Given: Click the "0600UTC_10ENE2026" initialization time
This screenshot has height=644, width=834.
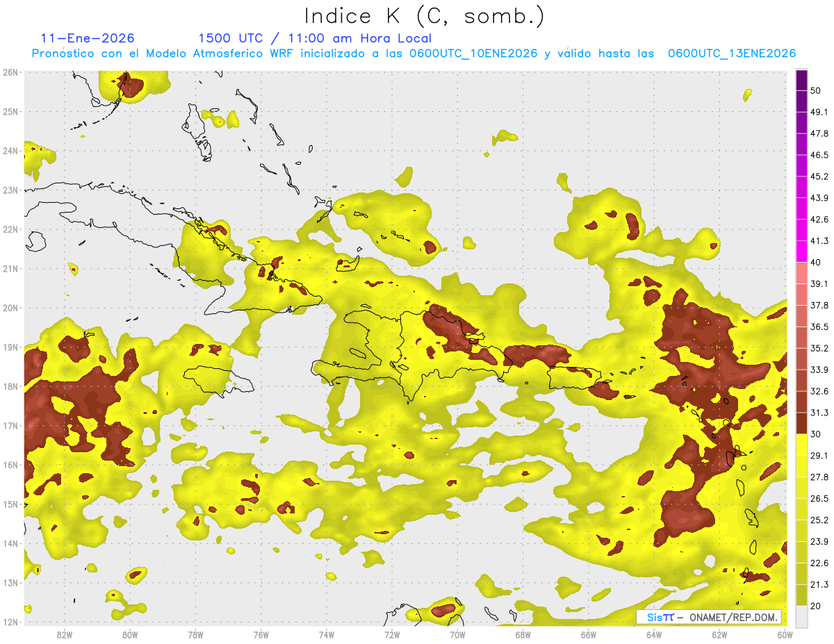Looking at the screenshot, I should (x=473, y=53).
